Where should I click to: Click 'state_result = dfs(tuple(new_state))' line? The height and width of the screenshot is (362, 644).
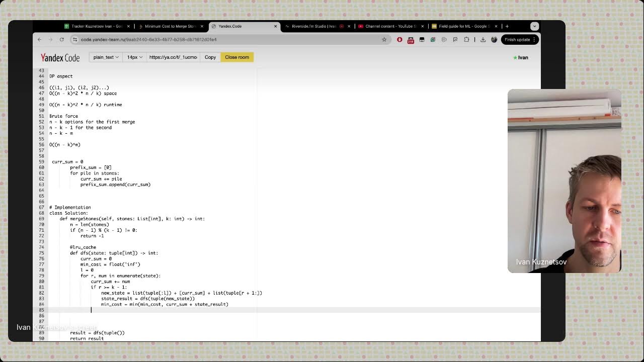coord(148,298)
